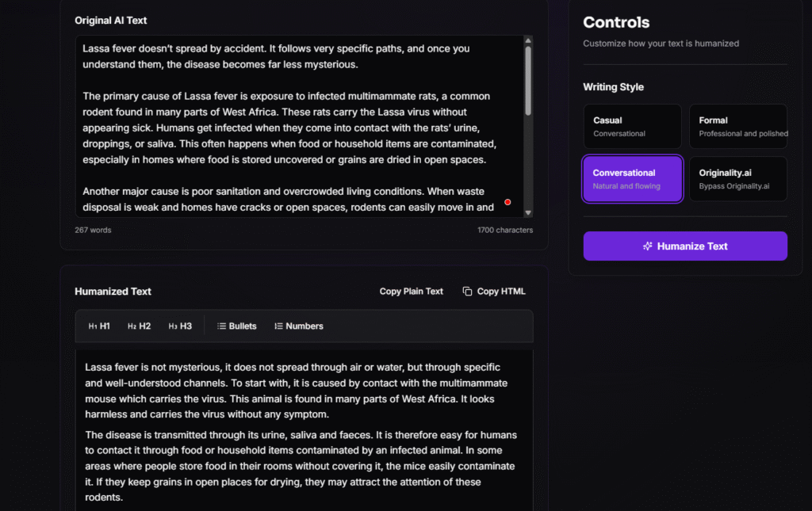The height and width of the screenshot is (511, 812).
Task: Click the Copy HTML clipboard icon
Action: pos(467,292)
